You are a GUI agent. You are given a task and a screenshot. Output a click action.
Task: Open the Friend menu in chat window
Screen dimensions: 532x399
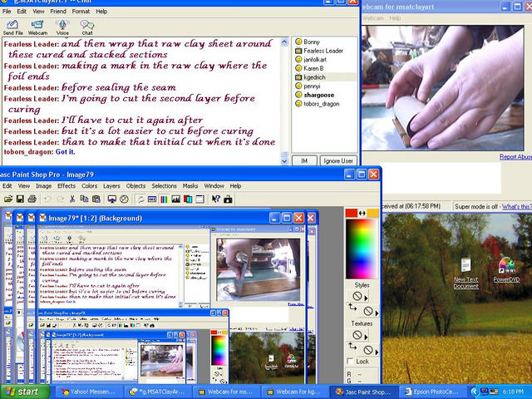click(58, 11)
